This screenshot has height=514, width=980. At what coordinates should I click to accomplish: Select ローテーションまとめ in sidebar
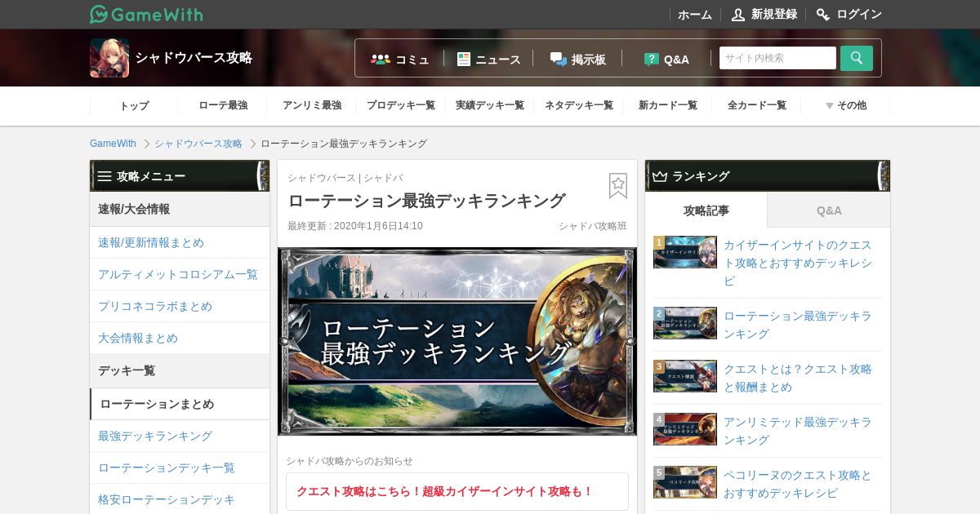coord(180,404)
